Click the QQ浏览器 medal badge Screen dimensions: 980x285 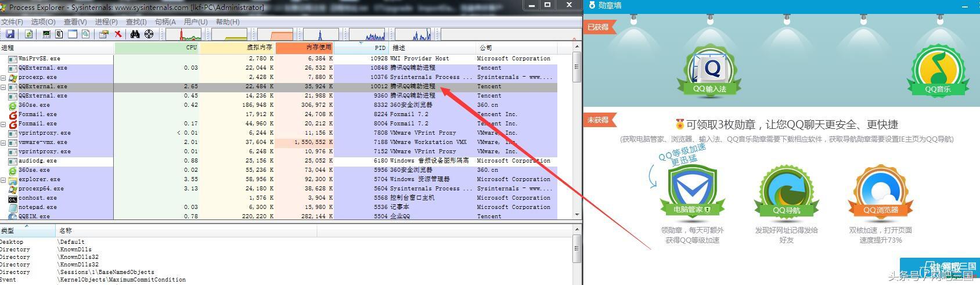click(x=880, y=192)
